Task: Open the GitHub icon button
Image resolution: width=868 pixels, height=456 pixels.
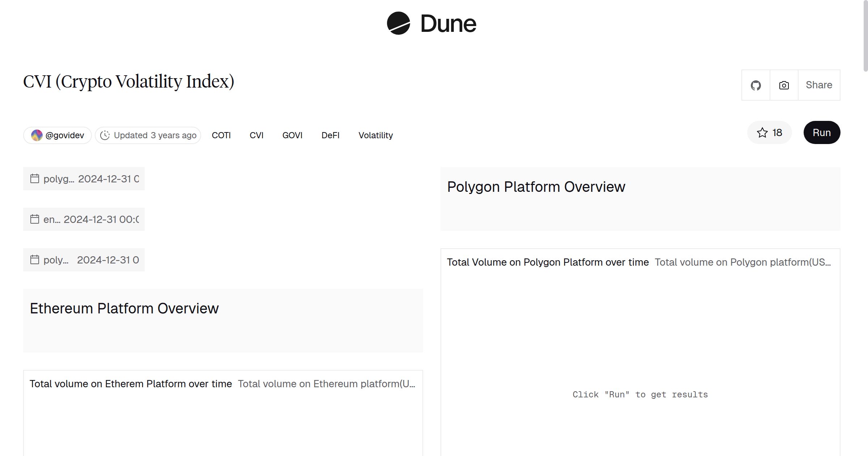Action: tap(756, 85)
